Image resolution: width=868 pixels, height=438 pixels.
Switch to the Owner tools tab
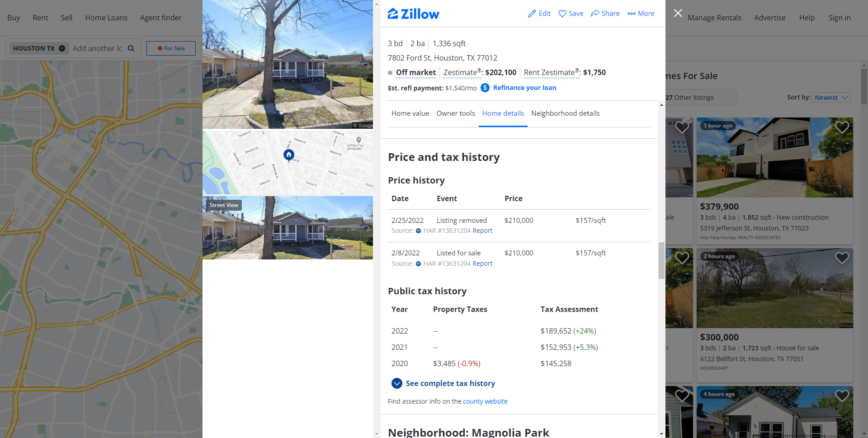coord(456,113)
